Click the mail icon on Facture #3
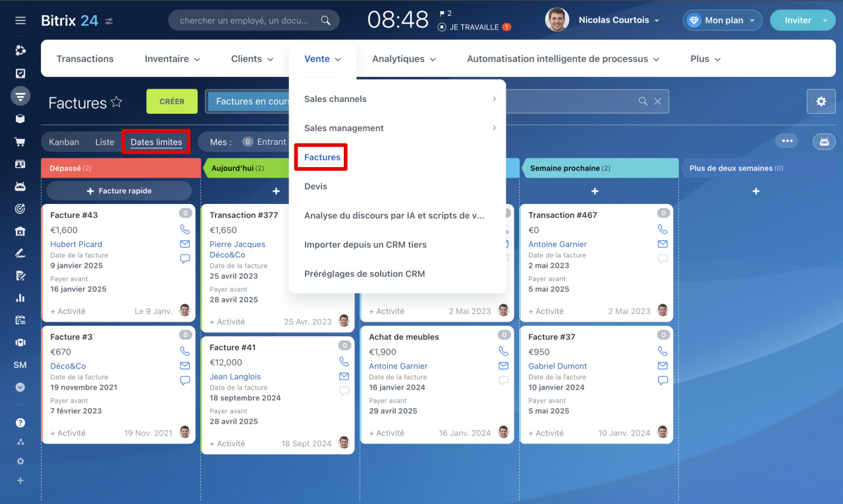The image size is (843, 504). point(185,366)
